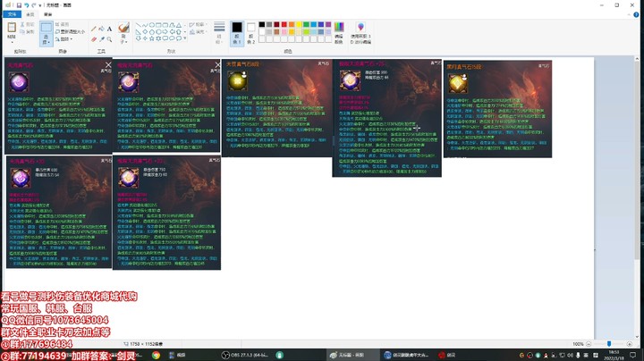This screenshot has width=644, height=361.
Task: Activate Color 2 (颜色 2) box
Action: tap(251, 33)
